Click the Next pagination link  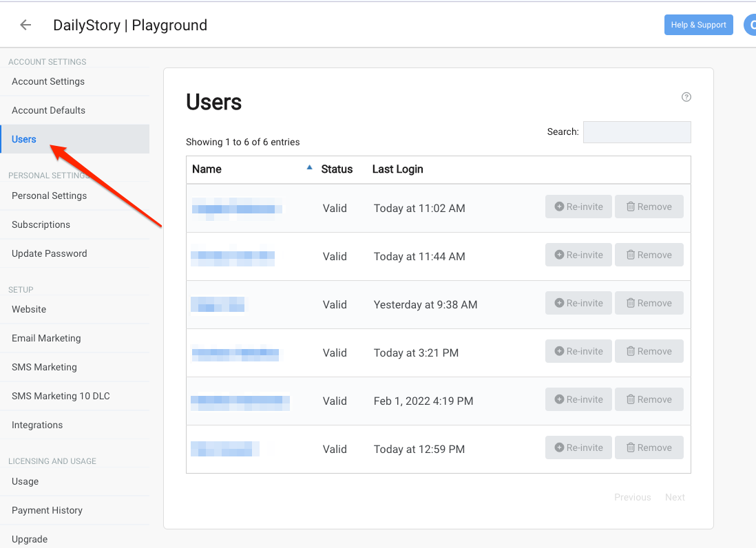pos(675,497)
